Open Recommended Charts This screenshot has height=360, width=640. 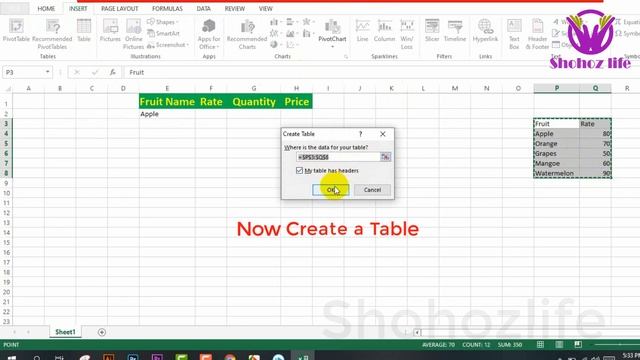247,34
